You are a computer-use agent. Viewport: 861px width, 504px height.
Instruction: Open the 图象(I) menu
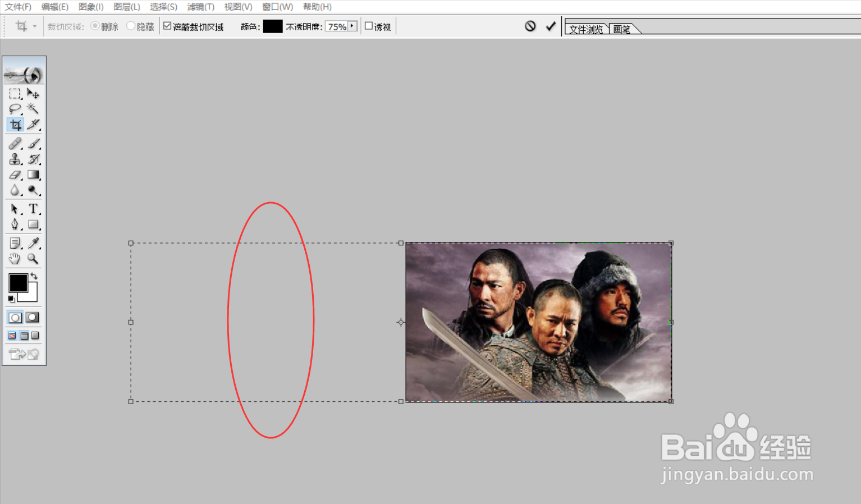coord(91,7)
